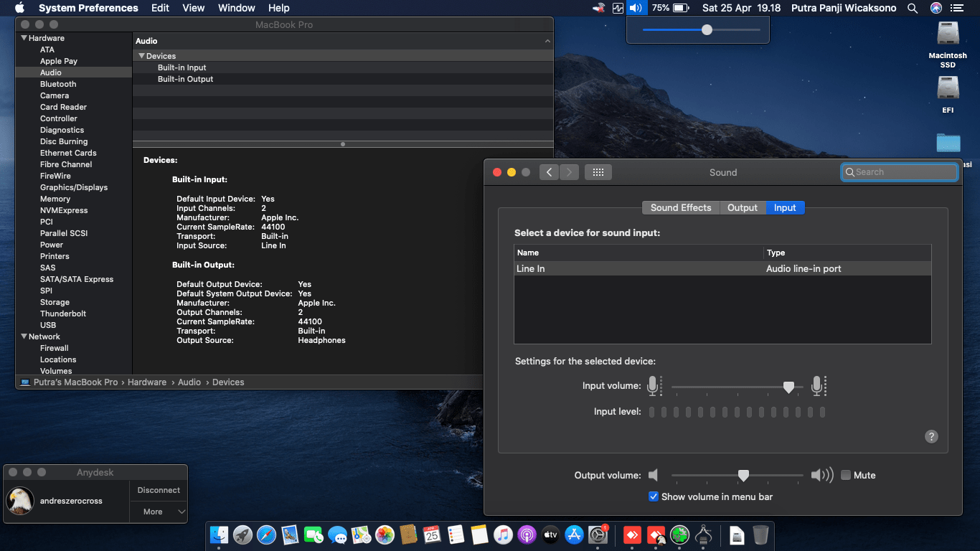Activate Siri icon in menu bar

(936, 8)
